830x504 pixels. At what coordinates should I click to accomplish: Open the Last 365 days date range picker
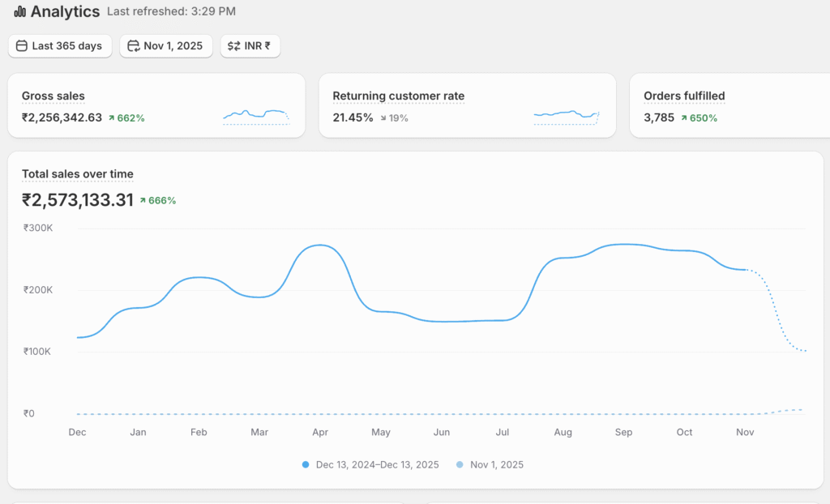[x=60, y=46]
